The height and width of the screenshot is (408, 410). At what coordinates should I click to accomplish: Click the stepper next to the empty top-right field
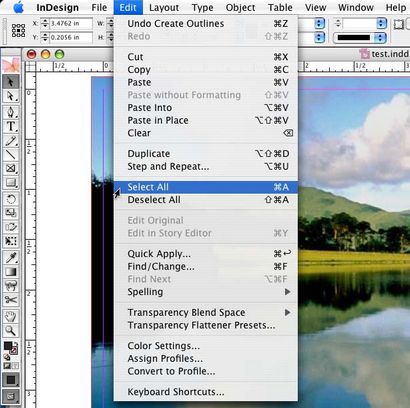tap(338, 24)
